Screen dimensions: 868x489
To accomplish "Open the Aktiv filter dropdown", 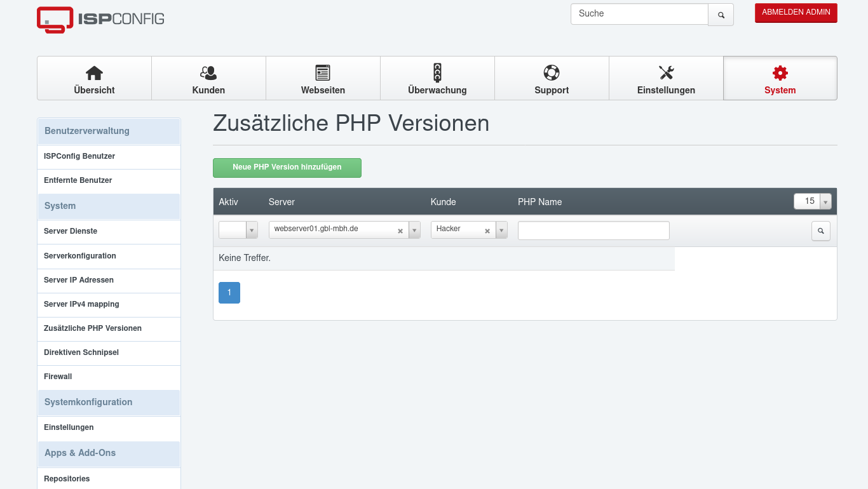I will pos(252,230).
